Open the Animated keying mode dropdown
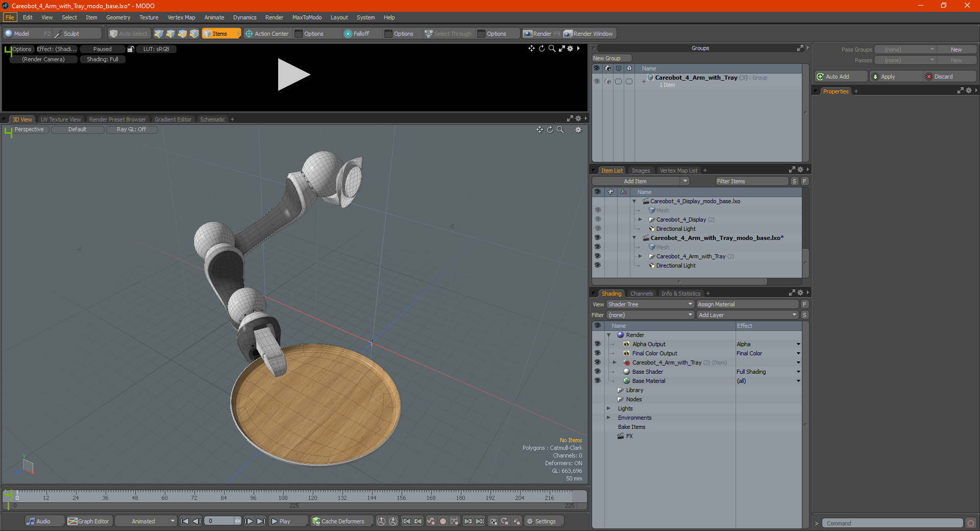980x531 pixels. 145,521
